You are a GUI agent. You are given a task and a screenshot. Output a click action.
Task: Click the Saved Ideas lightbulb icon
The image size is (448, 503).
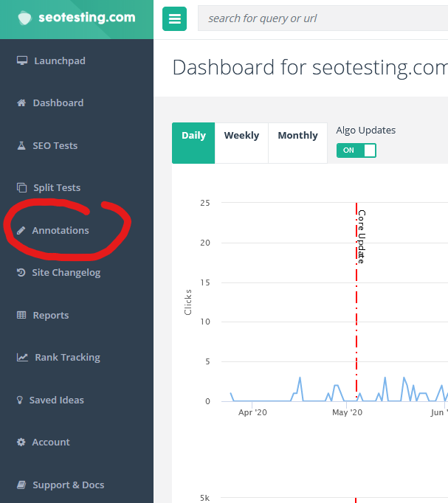pyautogui.click(x=20, y=400)
